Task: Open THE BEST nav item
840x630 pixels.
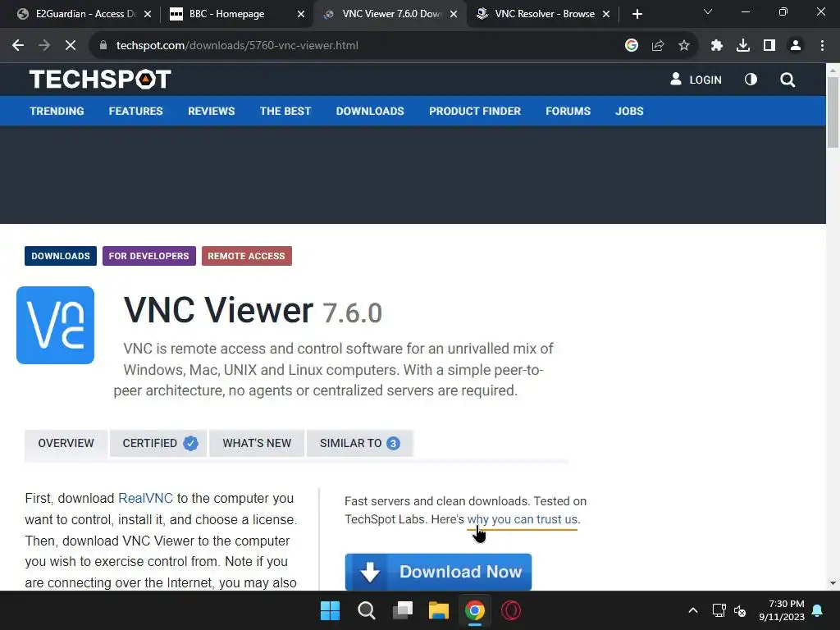Action: (285, 111)
